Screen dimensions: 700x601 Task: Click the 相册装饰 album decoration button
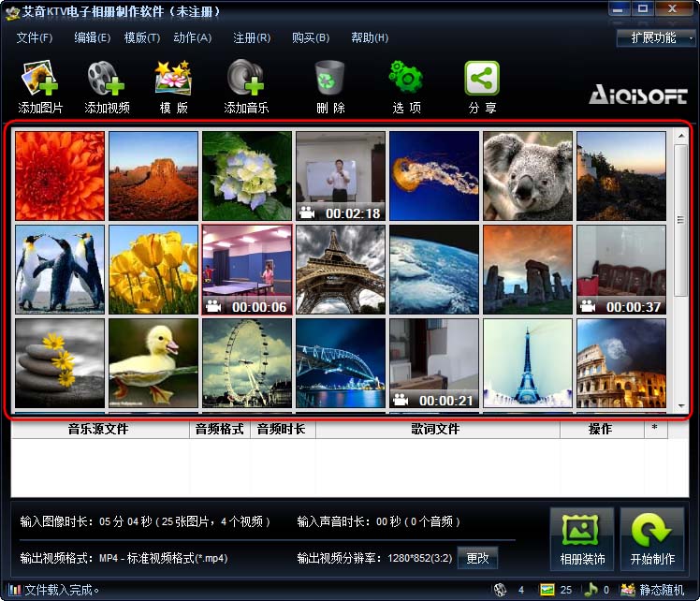coord(582,539)
